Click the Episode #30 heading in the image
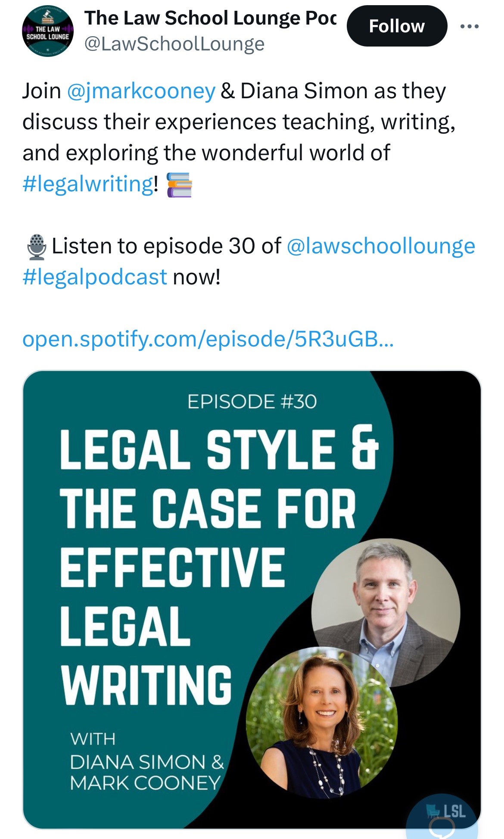 pos(252,402)
